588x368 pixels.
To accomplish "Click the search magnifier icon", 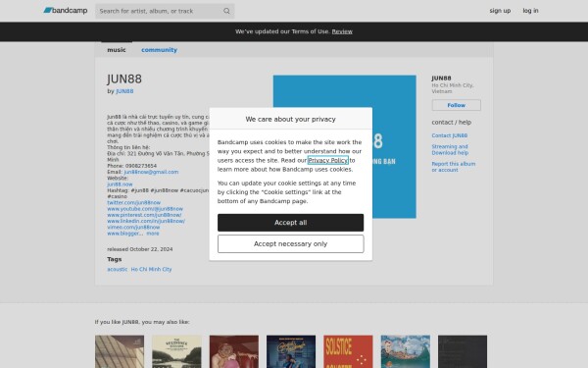I will coord(226,11).
